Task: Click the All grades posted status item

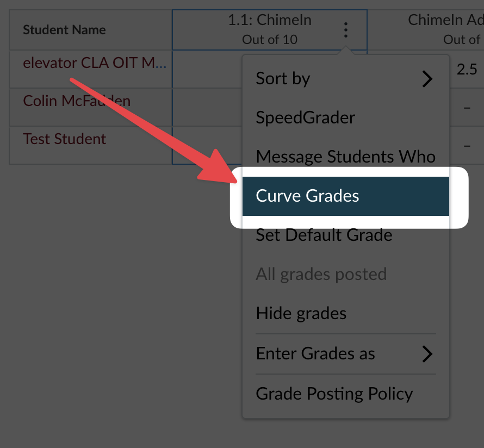Action: pos(321,274)
